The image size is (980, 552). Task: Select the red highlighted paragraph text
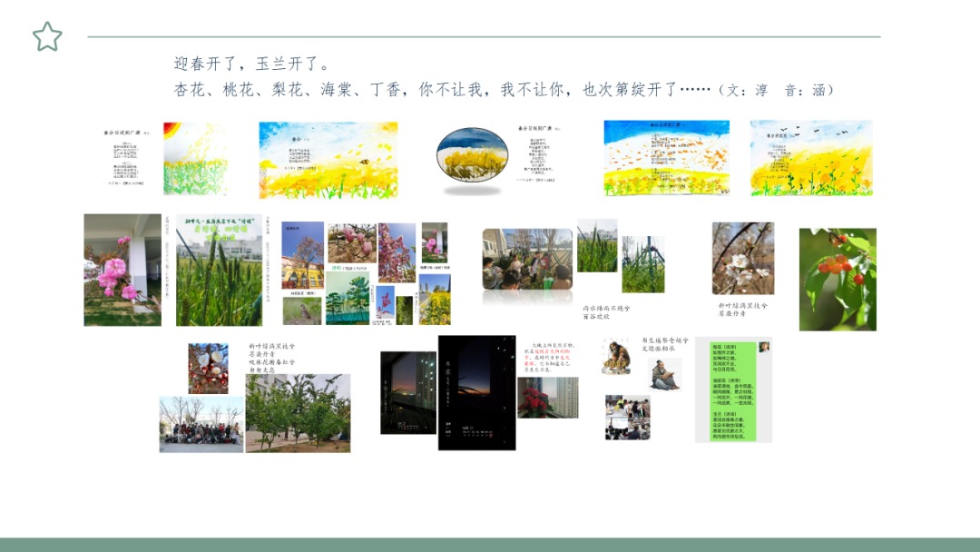551,355
